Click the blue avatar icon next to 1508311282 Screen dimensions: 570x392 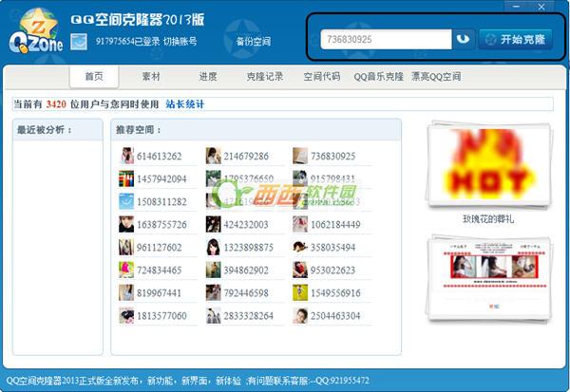pos(126,201)
